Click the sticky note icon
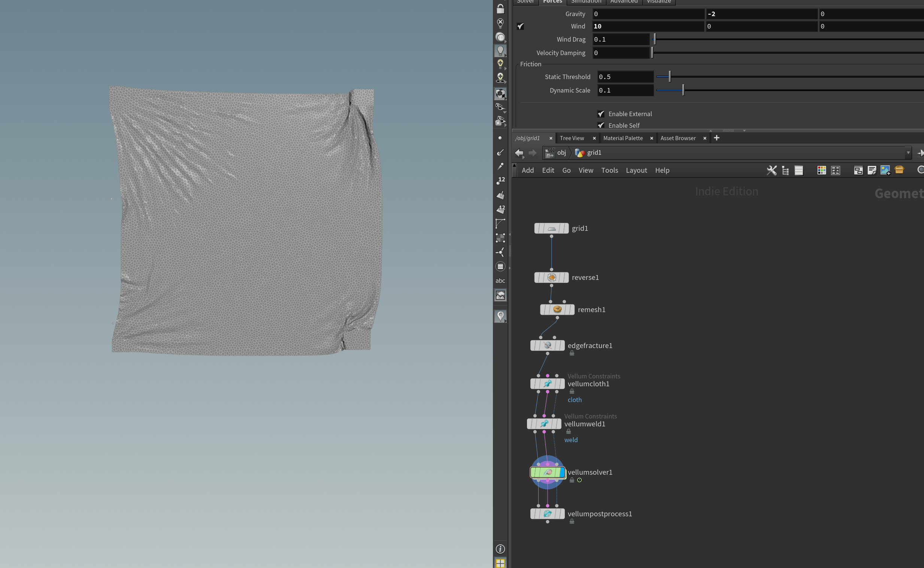 point(872,170)
